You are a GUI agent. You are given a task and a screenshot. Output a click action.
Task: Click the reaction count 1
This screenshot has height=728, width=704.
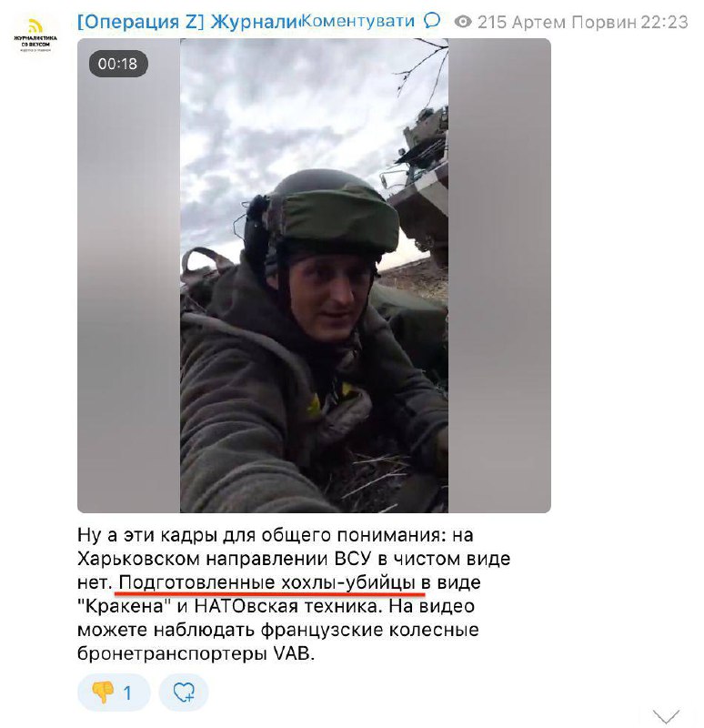pyautogui.click(x=127, y=693)
